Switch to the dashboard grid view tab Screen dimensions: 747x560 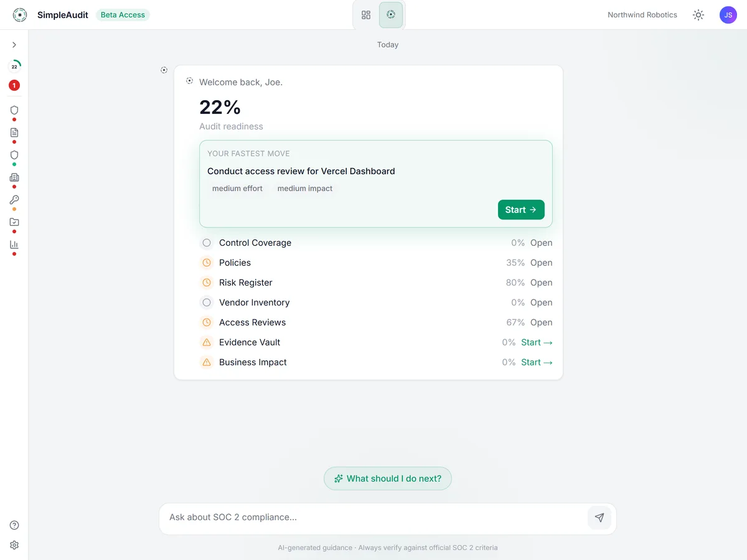click(366, 15)
